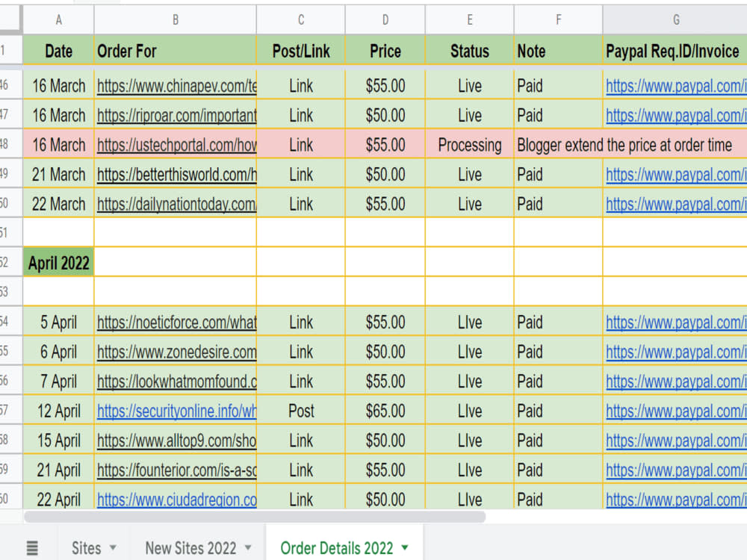Open the ustechportal.com order link
The image size is (747, 560).
tap(177, 146)
